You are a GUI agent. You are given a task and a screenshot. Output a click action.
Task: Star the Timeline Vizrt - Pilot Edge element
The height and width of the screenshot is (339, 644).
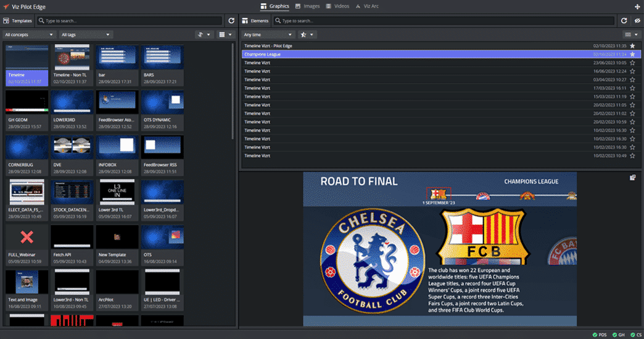pyautogui.click(x=632, y=46)
